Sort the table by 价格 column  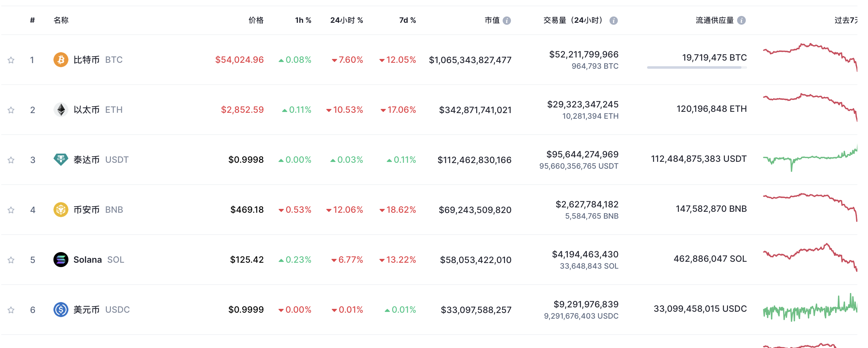(256, 20)
